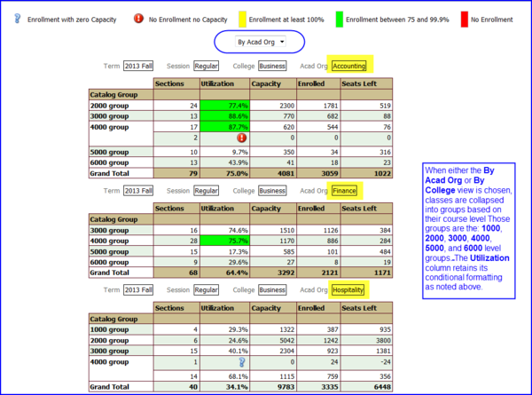Click 6448 seats left grand total

coord(366,387)
